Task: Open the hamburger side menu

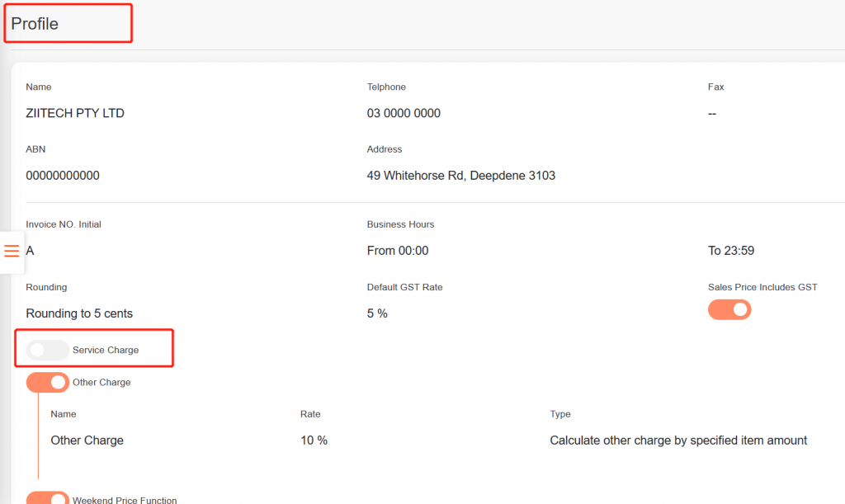Action: [12, 252]
